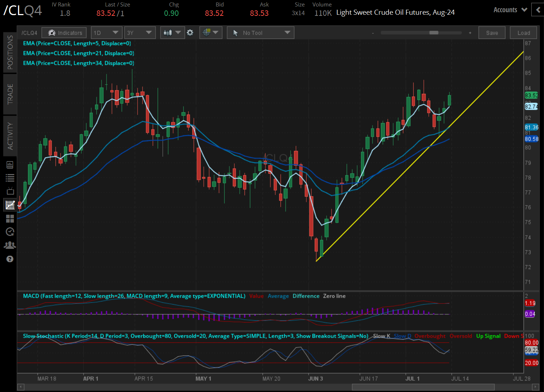Click the 81.36 EMA price axis tag
Screen dimensions: 544x392
(x=531, y=127)
